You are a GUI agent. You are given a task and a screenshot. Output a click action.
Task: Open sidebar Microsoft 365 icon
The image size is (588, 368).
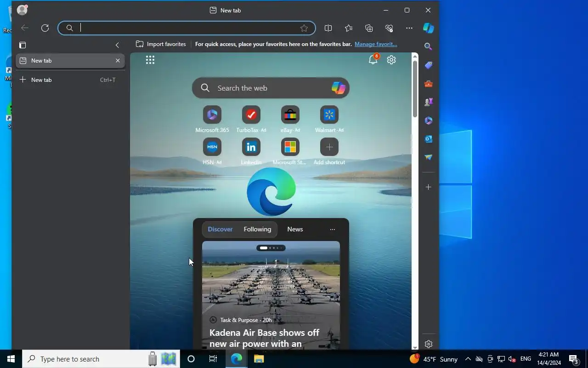pos(428,120)
